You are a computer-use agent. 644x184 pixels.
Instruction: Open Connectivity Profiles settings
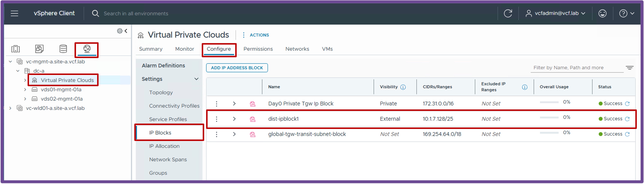pos(174,106)
